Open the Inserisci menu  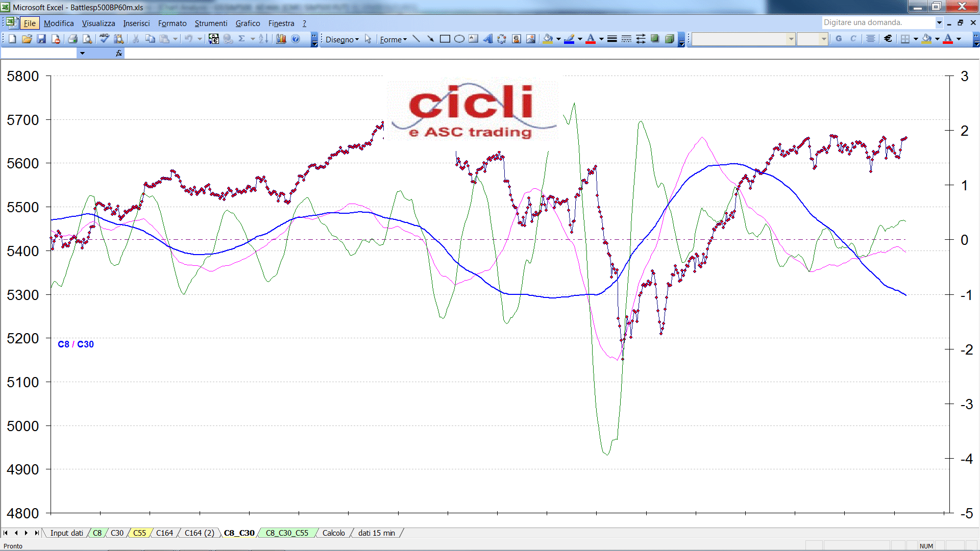point(136,23)
